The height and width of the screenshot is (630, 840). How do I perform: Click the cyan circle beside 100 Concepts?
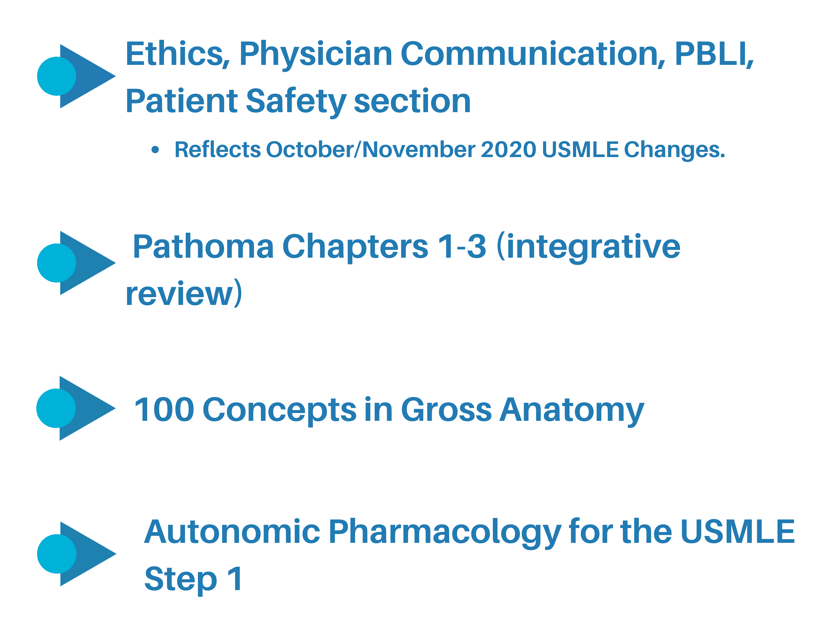56,408
